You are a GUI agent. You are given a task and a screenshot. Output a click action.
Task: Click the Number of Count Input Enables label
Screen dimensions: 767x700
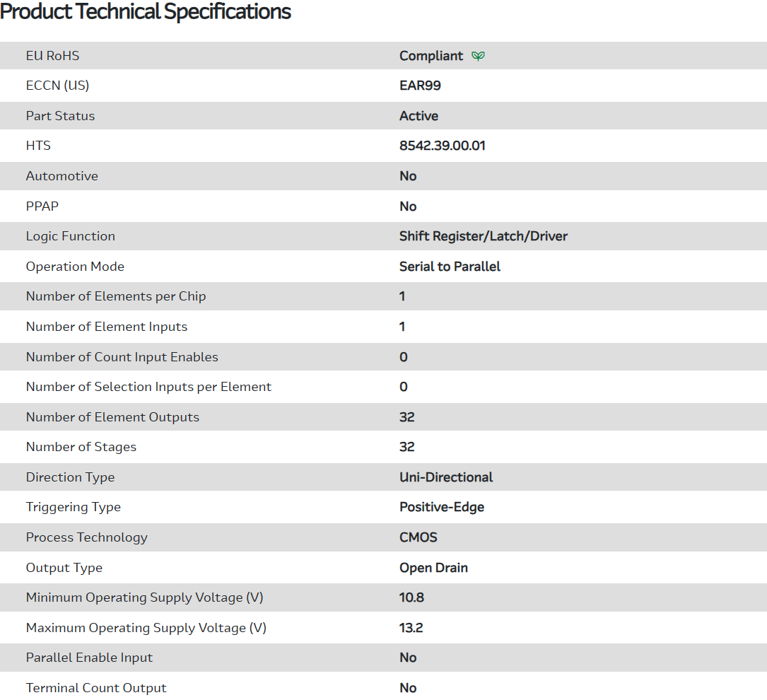122,357
